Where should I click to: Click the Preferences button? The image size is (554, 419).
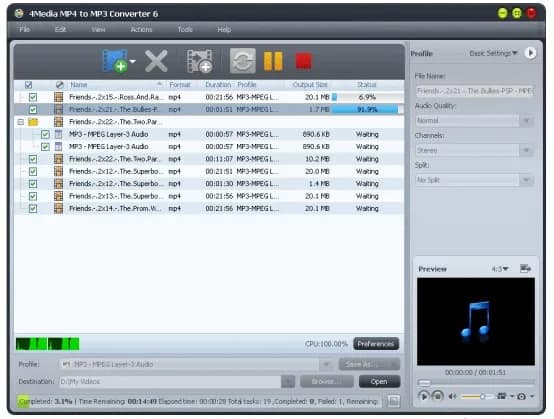[376, 344]
